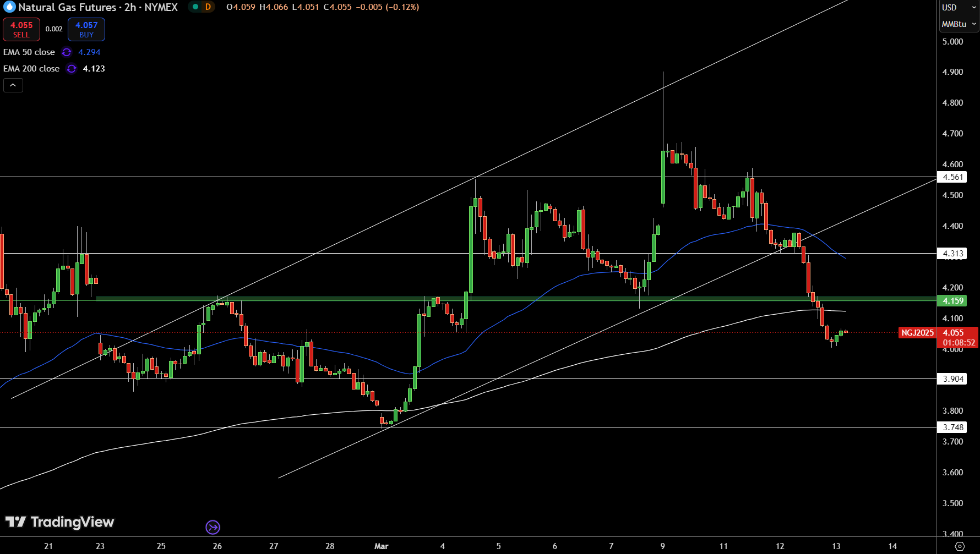Click the NGJ2025 symbol price tag

917,333
